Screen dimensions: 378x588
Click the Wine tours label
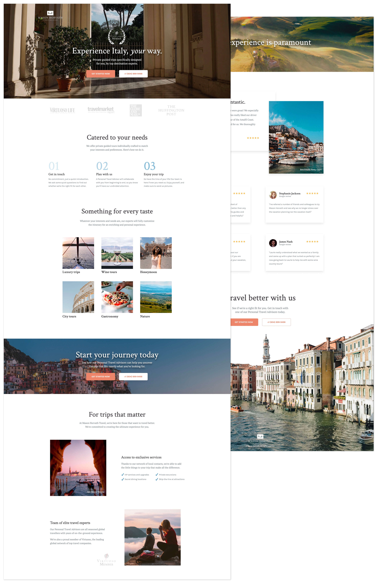pyautogui.click(x=109, y=272)
